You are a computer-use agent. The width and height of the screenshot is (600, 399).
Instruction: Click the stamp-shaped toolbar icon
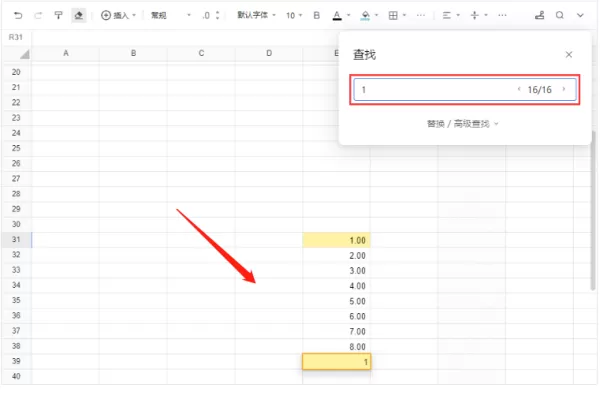pos(540,15)
